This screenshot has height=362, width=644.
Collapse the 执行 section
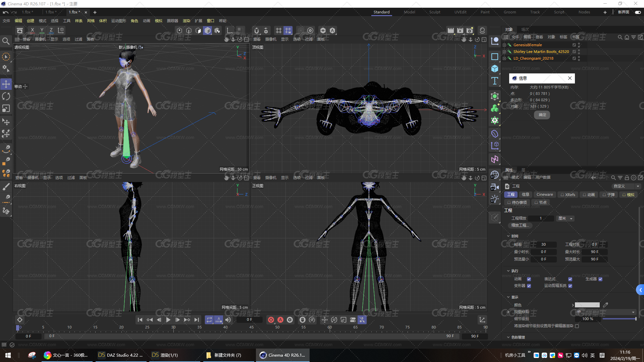click(508, 271)
